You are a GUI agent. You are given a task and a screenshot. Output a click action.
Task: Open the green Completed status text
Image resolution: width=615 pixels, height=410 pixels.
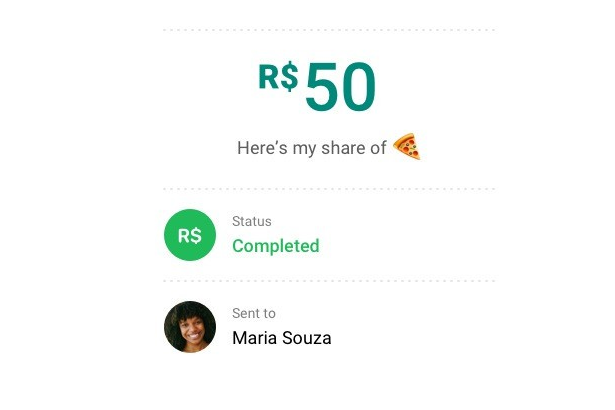pos(275,246)
